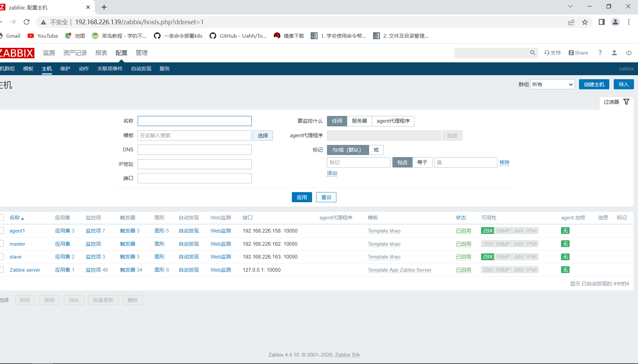Click the browser share page icon

pyautogui.click(x=571, y=22)
